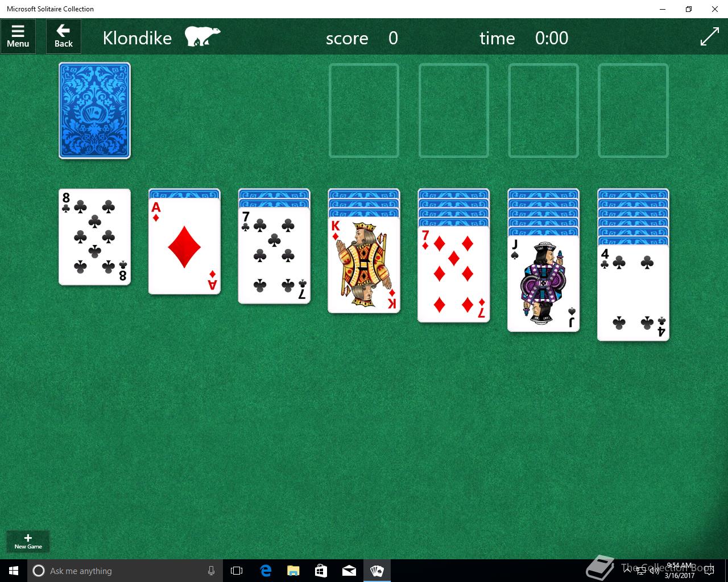
Task: Click the Solitaire Collection taskbar icon
Action: click(x=377, y=571)
